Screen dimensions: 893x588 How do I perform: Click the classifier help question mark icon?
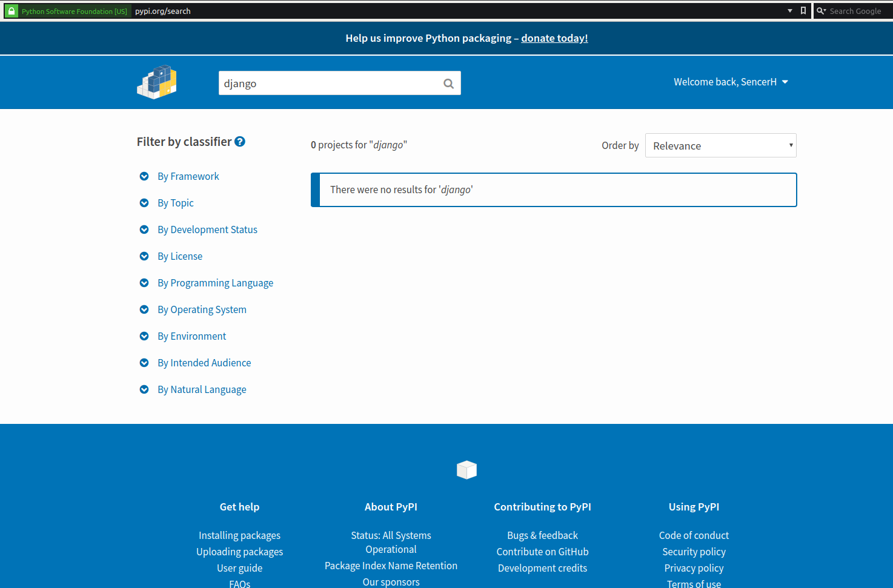[240, 142]
